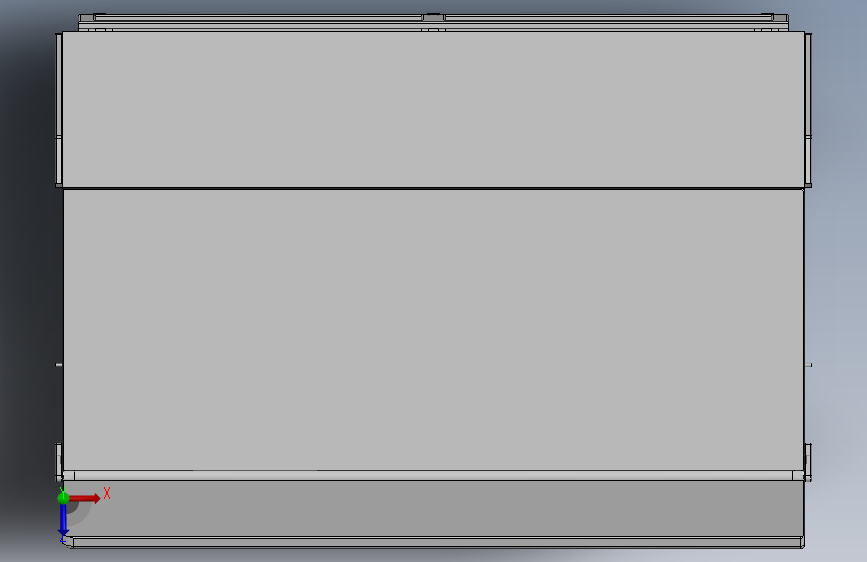
Task: Select the thin ledge strip above dark face
Action: [x=434, y=476]
